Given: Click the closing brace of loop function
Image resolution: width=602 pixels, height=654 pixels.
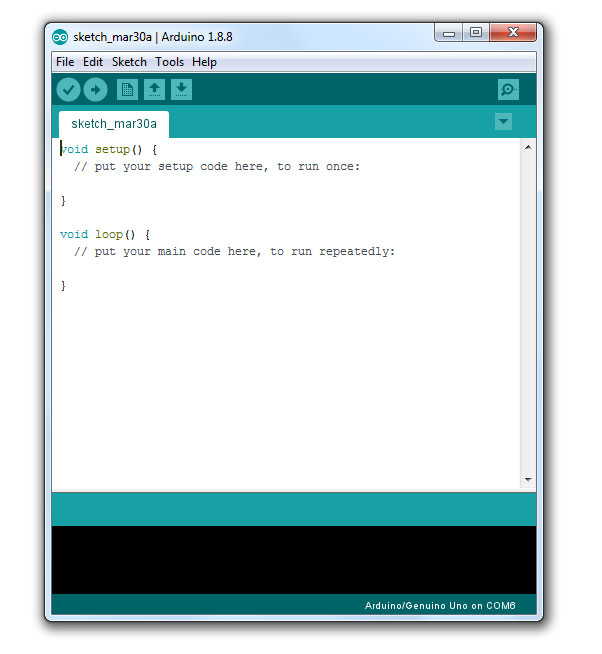Looking at the screenshot, I should pyautogui.click(x=63, y=286).
